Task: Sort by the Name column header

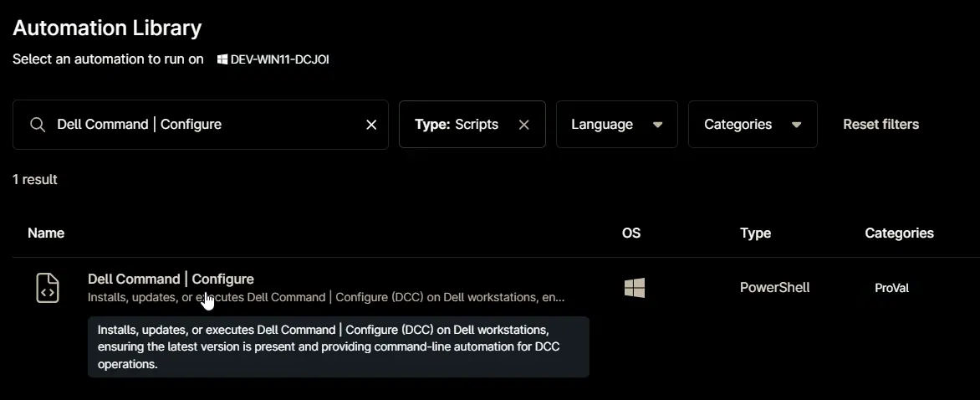Action: coord(46,233)
